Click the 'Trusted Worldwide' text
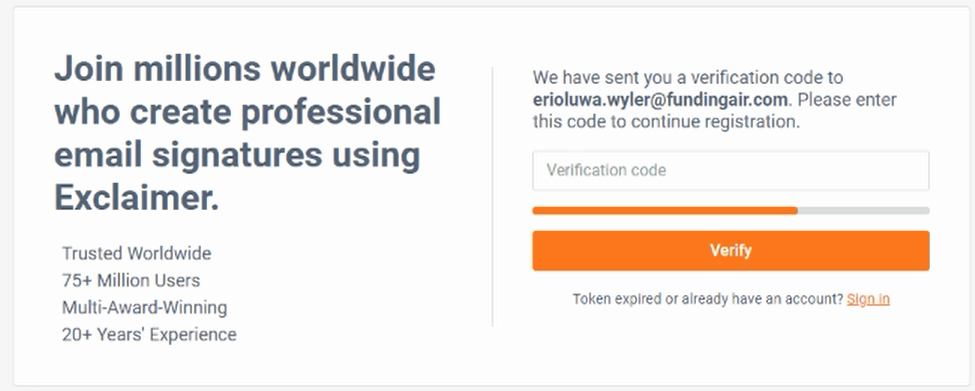This screenshot has height=391, width=975. [137, 254]
